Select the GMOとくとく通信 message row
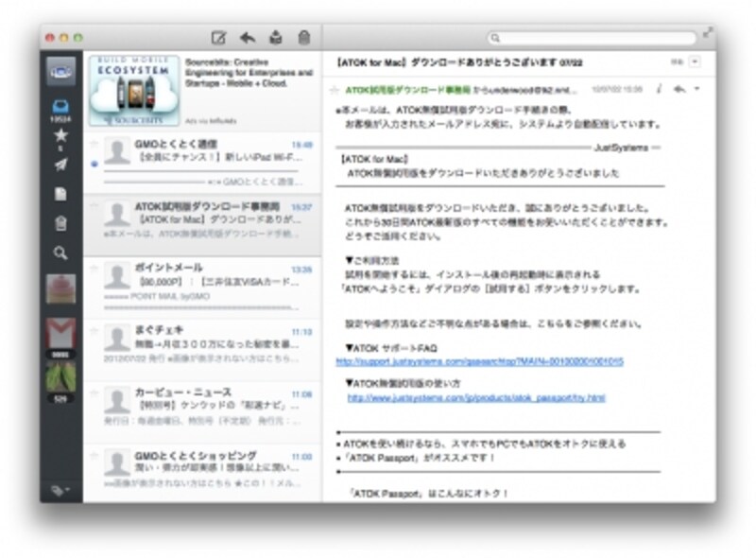Screen dimensions: 756x558 [x=202, y=163]
